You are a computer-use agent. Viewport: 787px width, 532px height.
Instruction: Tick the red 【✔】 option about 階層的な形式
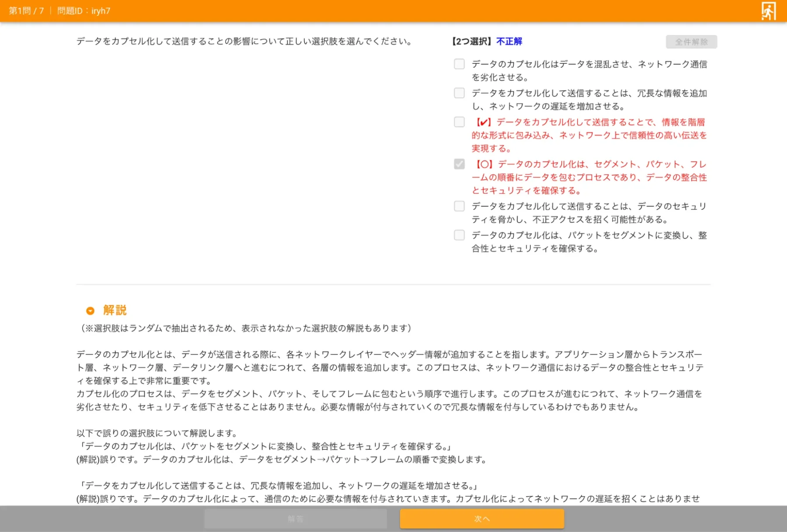click(459, 122)
